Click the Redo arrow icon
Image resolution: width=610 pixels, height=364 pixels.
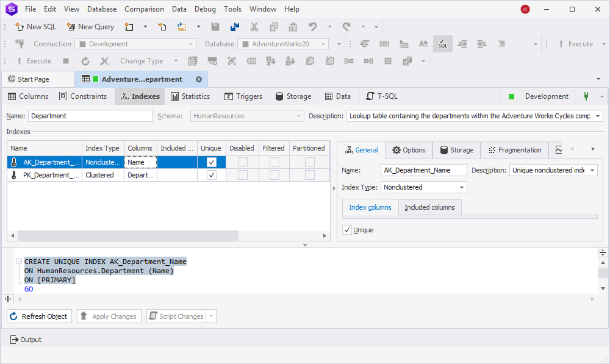346,27
